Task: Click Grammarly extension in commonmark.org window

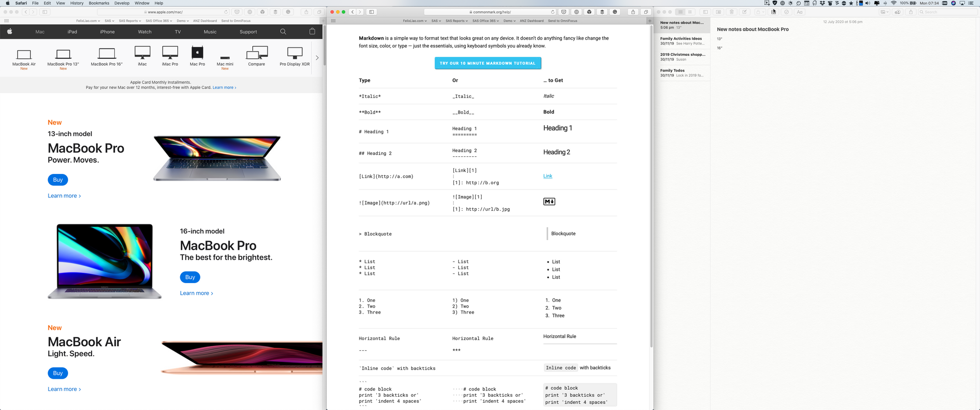Action: click(x=615, y=12)
